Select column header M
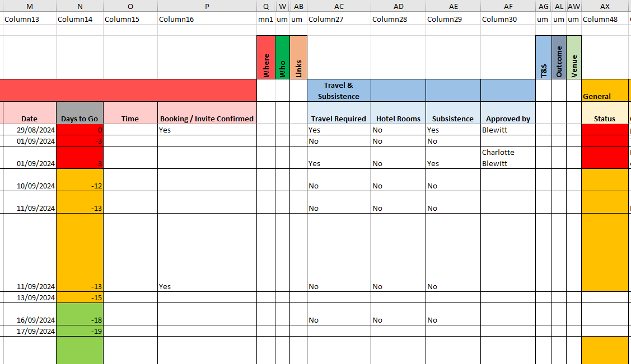The height and width of the screenshot is (364, 631). click(29, 6)
